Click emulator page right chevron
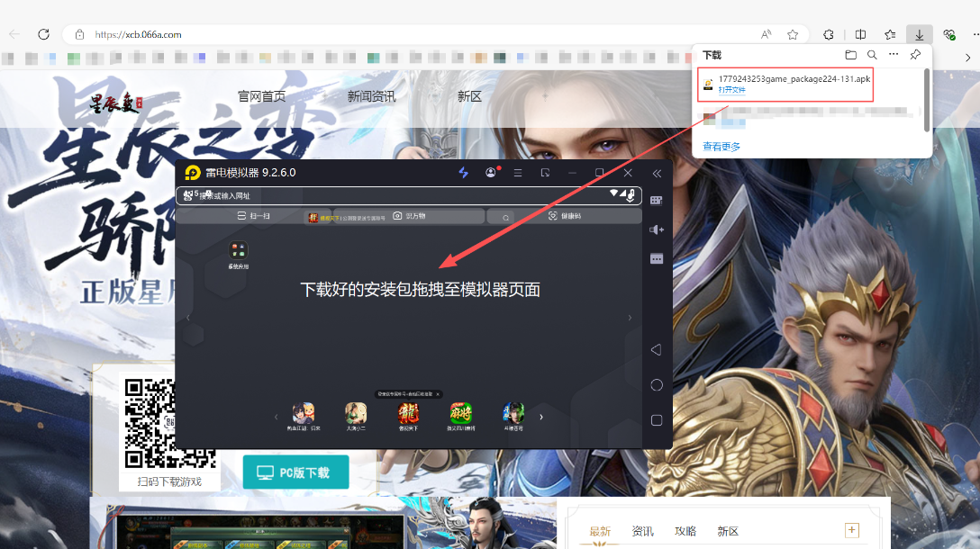Image resolution: width=980 pixels, height=549 pixels. [630, 318]
